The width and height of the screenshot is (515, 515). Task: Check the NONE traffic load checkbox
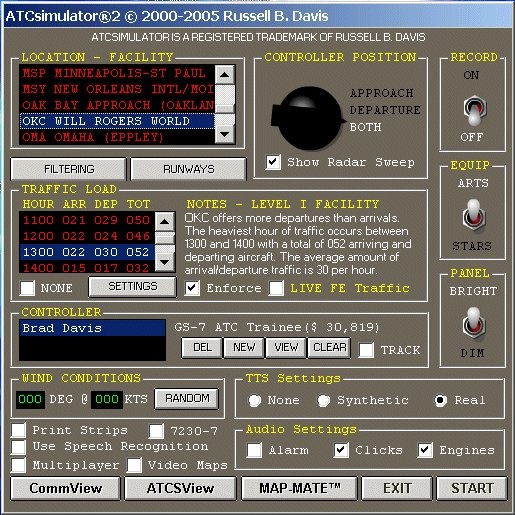(x=27, y=288)
